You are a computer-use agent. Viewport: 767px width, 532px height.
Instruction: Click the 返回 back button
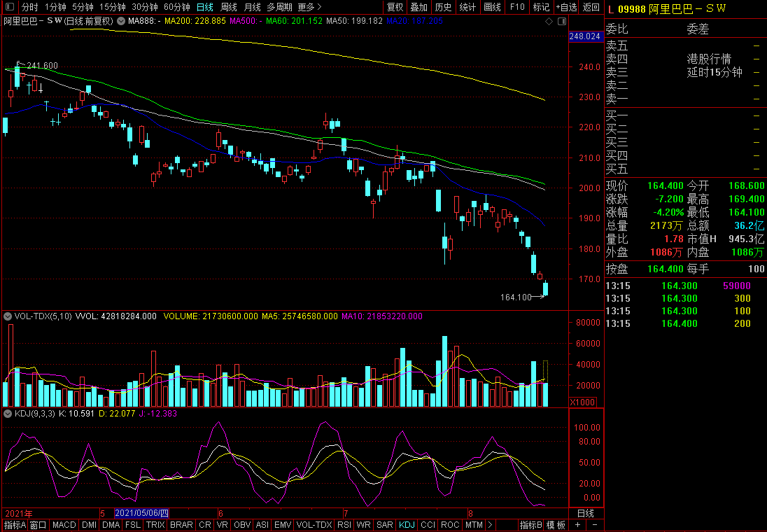(591, 7)
